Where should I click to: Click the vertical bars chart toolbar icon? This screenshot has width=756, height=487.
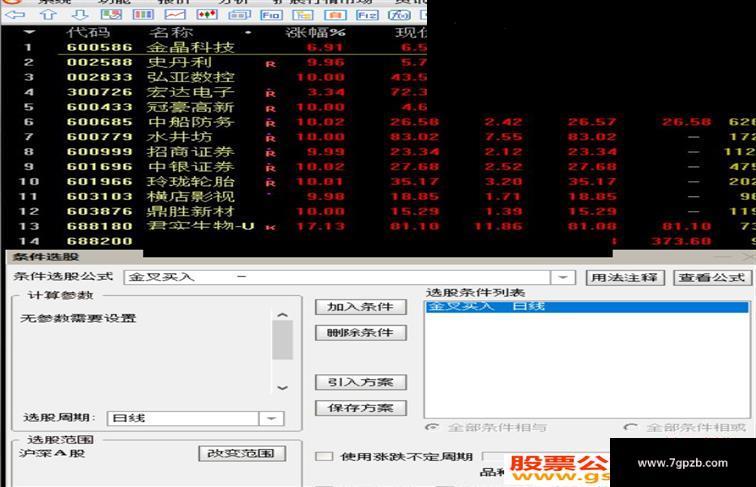[143, 14]
